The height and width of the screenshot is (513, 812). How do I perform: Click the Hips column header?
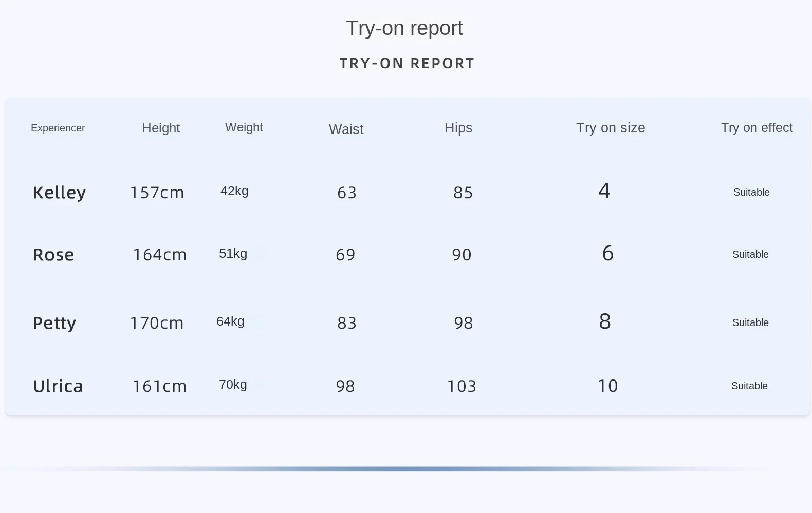tap(458, 128)
